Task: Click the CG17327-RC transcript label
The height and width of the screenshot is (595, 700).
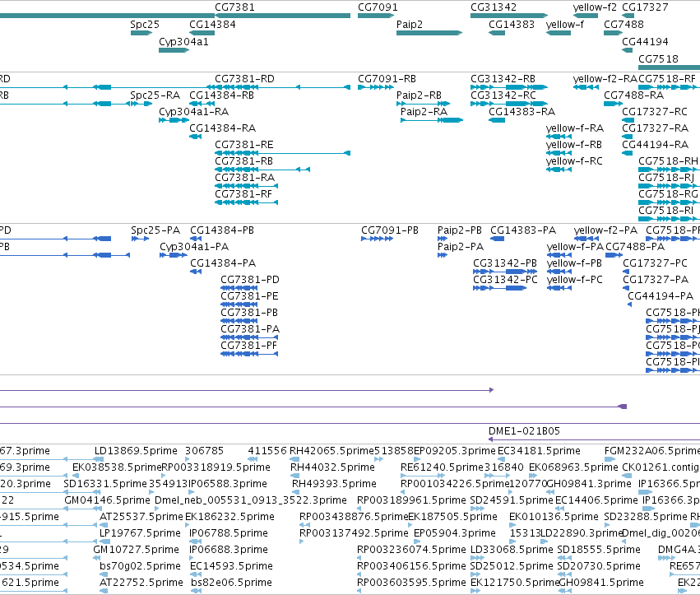Action: (x=655, y=112)
